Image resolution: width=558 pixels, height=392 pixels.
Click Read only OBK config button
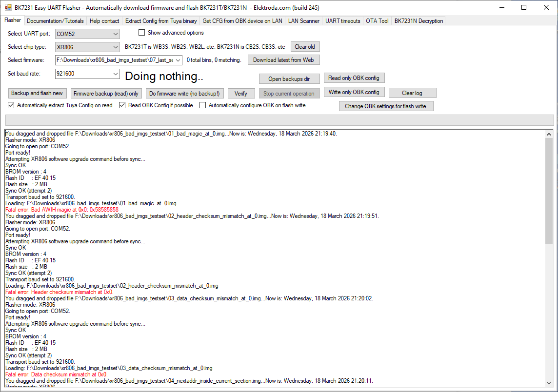tap(354, 78)
